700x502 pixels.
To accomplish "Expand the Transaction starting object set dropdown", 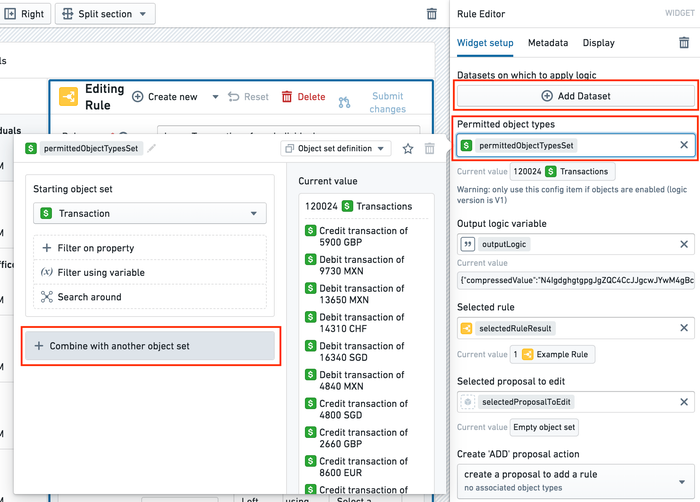I will (150, 213).
